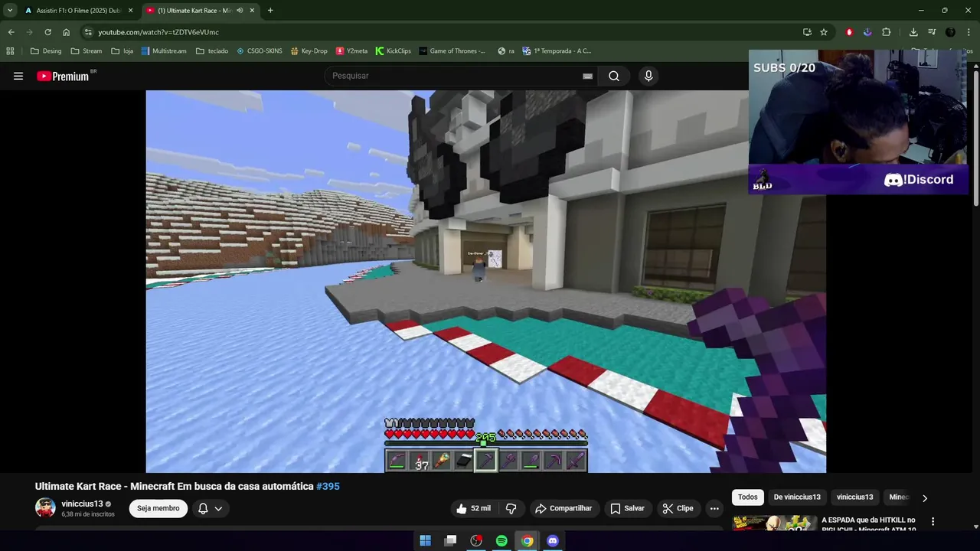
Task: Open the bookmarks apps grid icon
Action: (10, 51)
